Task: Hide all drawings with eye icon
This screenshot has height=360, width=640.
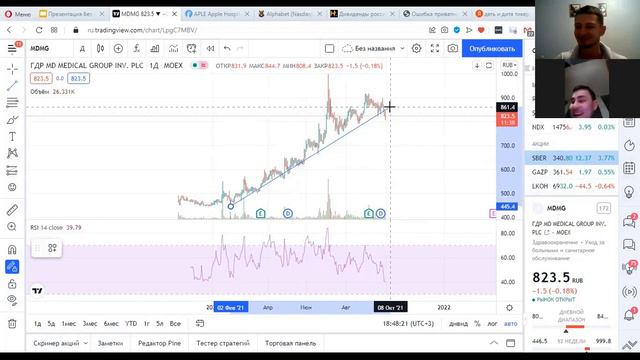Action: click(12, 300)
